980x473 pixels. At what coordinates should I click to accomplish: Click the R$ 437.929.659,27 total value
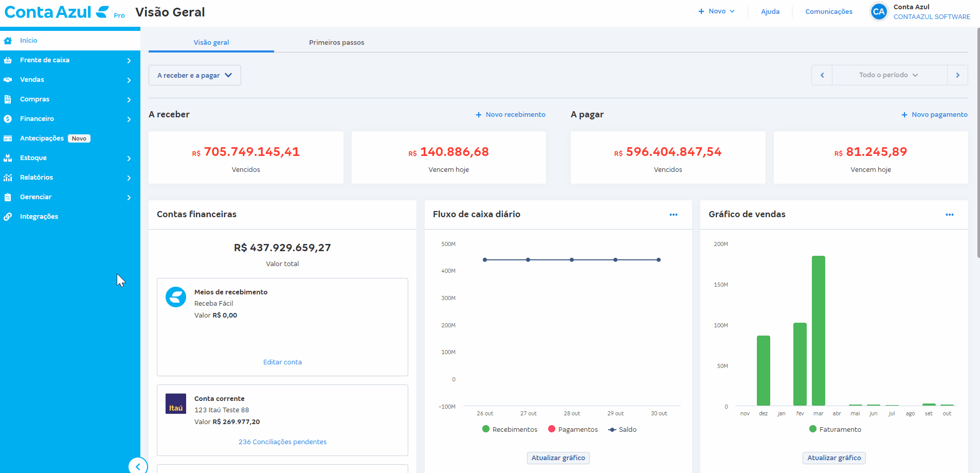[x=282, y=248]
